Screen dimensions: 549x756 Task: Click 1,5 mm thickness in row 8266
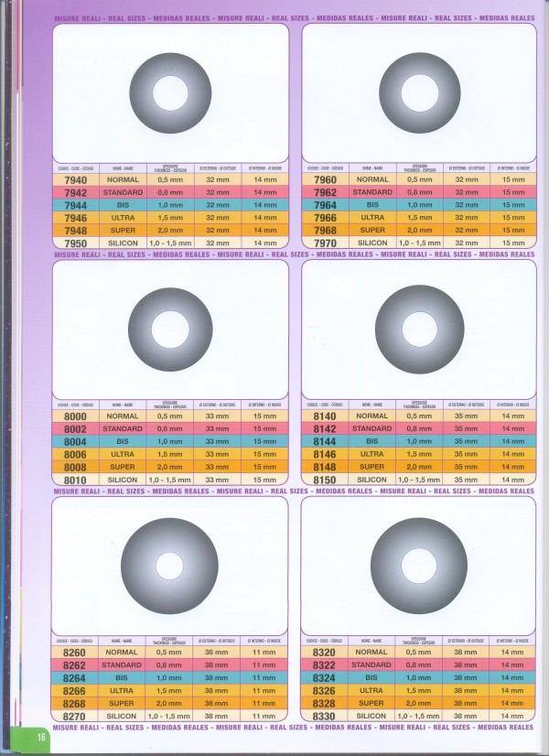tap(168, 690)
